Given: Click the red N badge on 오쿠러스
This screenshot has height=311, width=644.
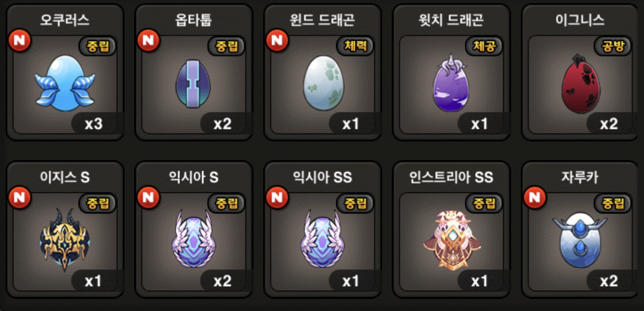Looking at the screenshot, I should point(20,40).
